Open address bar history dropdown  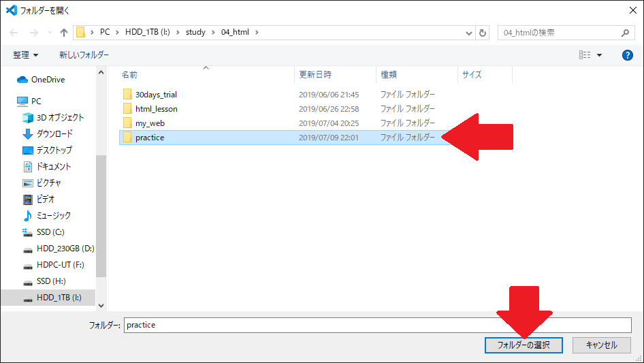click(468, 33)
